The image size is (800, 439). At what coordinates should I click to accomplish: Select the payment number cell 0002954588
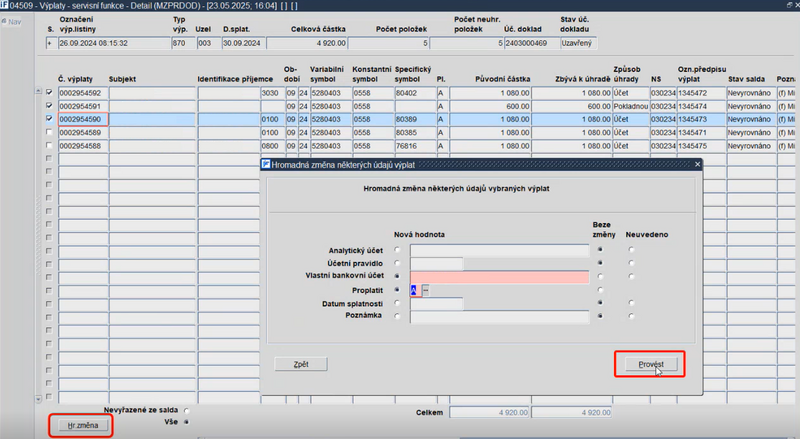tap(83, 145)
